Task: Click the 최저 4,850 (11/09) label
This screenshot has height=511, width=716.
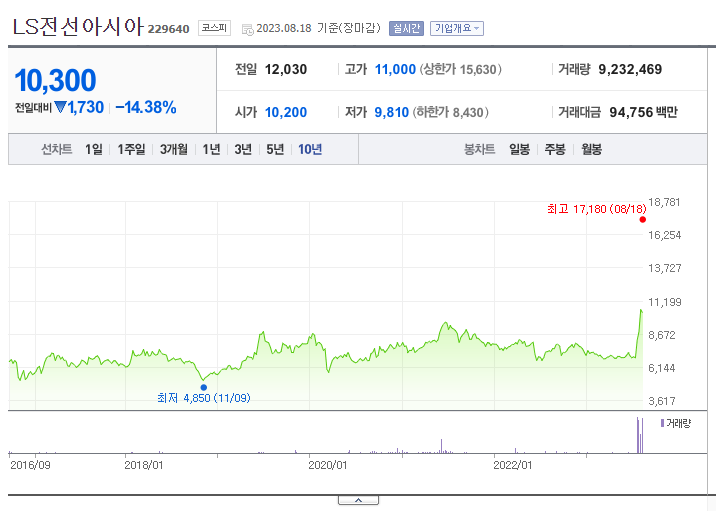Action: 204,398
